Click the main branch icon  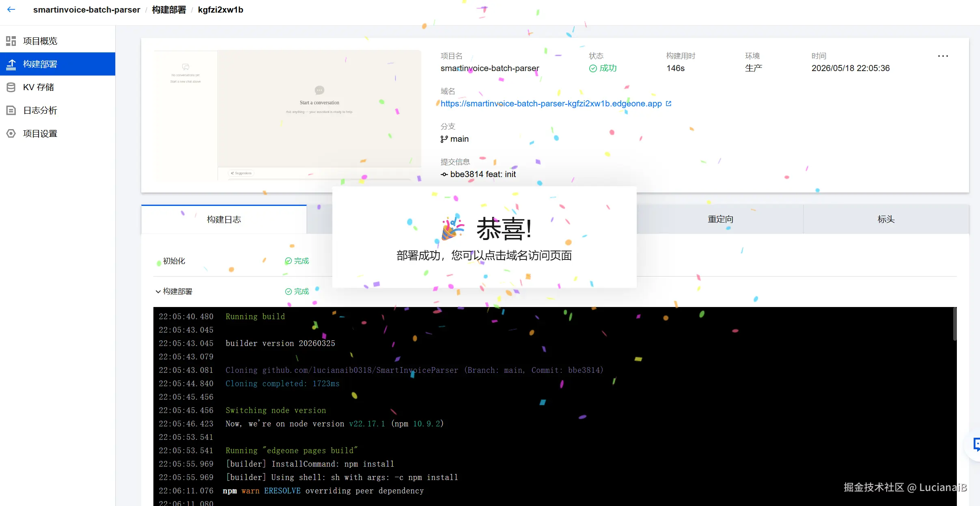click(444, 139)
